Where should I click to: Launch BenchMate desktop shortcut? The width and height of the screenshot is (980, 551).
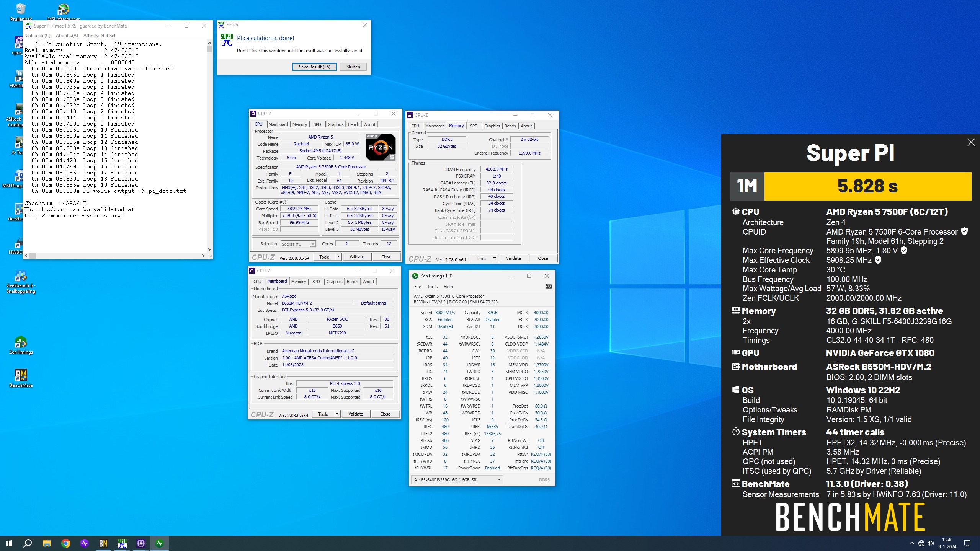point(21,378)
